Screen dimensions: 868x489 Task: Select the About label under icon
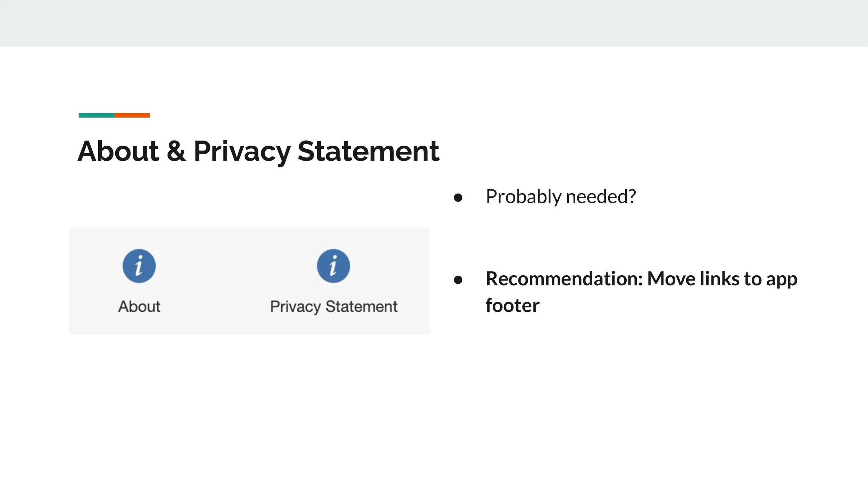[x=139, y=307]
